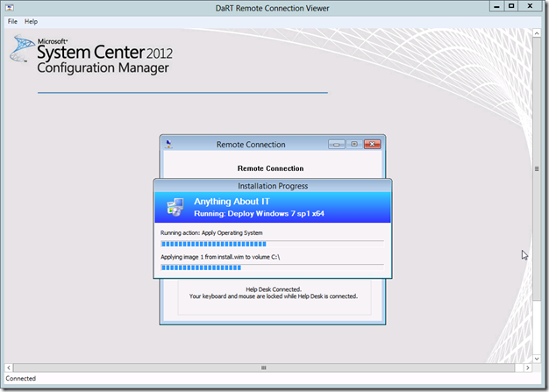Close the Remote Connection dialog

(372, 144)
